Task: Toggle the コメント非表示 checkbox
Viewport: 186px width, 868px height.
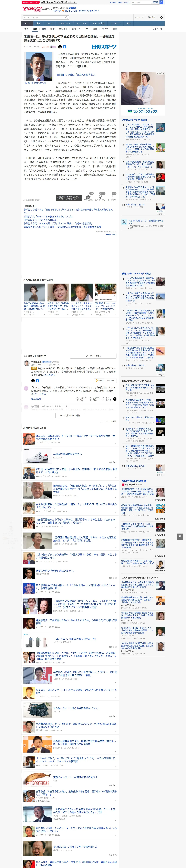Action: (x=102, y=421)
